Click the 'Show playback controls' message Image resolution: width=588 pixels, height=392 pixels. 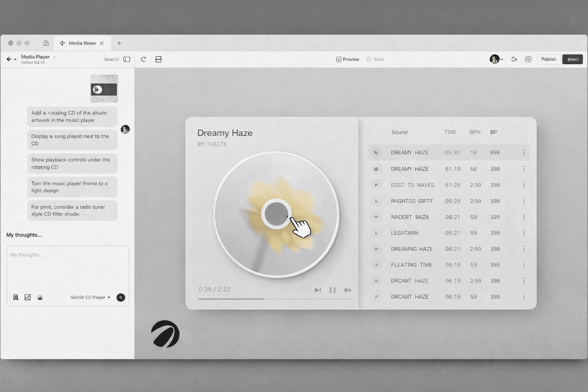72,163
